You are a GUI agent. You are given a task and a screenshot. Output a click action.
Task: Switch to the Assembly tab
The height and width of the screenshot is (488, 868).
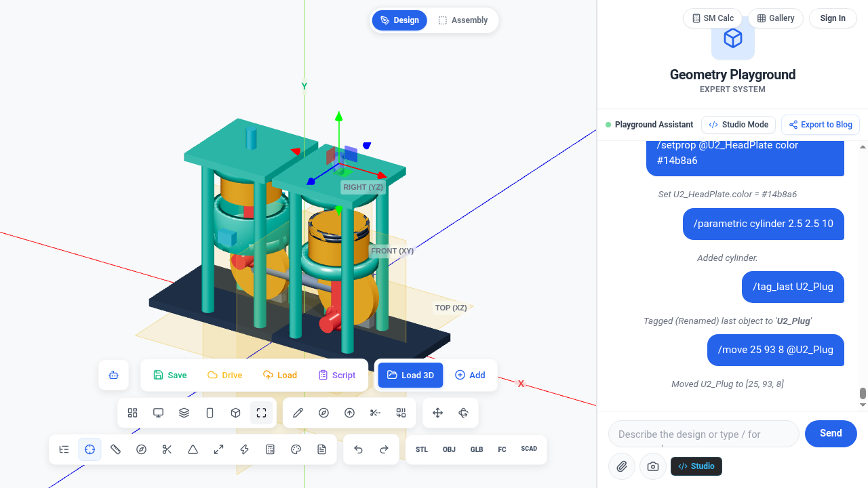(x=463, y=20)
